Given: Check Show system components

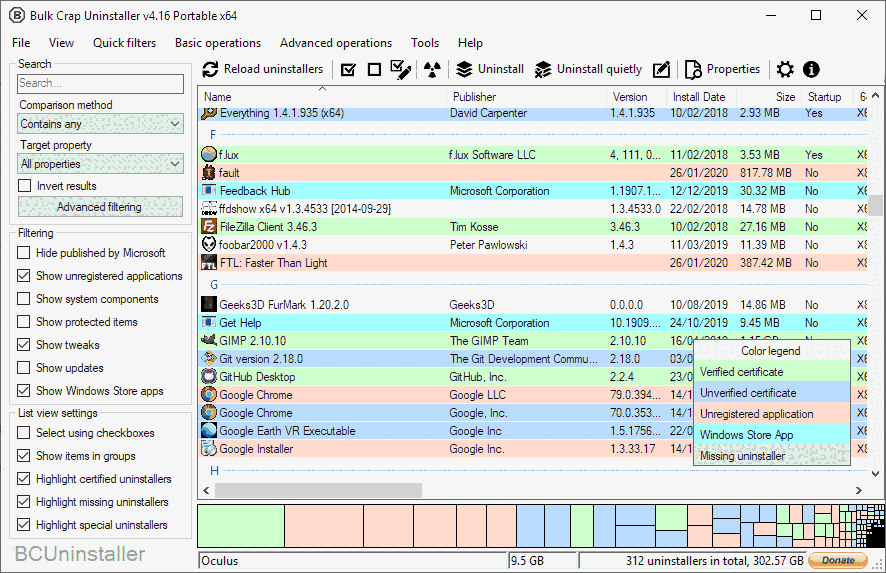Looking at the screenshot, I should tap(23, 298).
